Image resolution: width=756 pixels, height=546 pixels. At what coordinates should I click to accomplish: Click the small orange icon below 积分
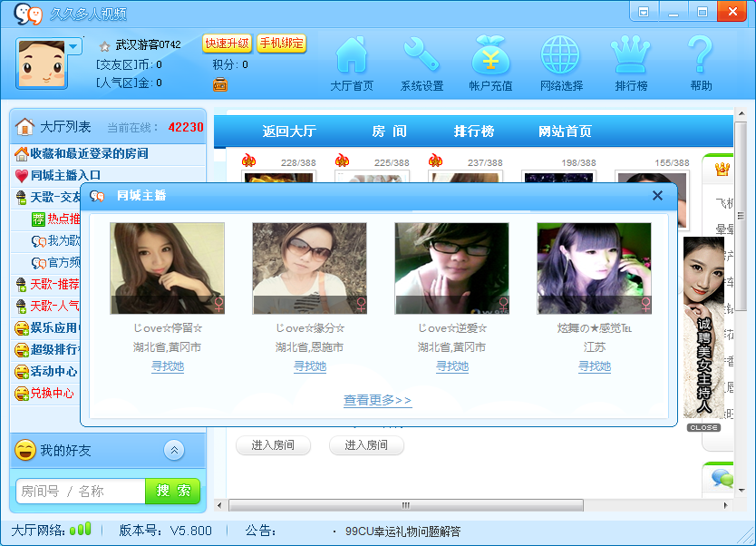tap(220, 85)
